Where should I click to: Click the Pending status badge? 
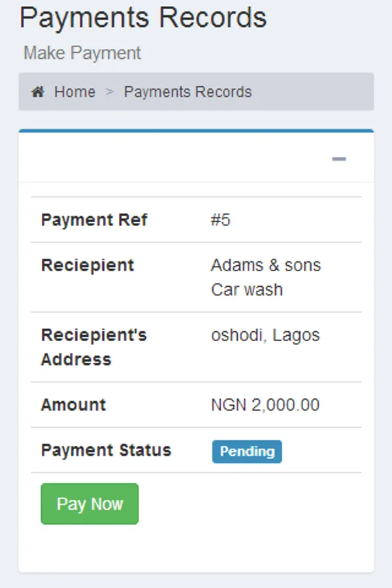pyautogui.click(x=247, y=451)
